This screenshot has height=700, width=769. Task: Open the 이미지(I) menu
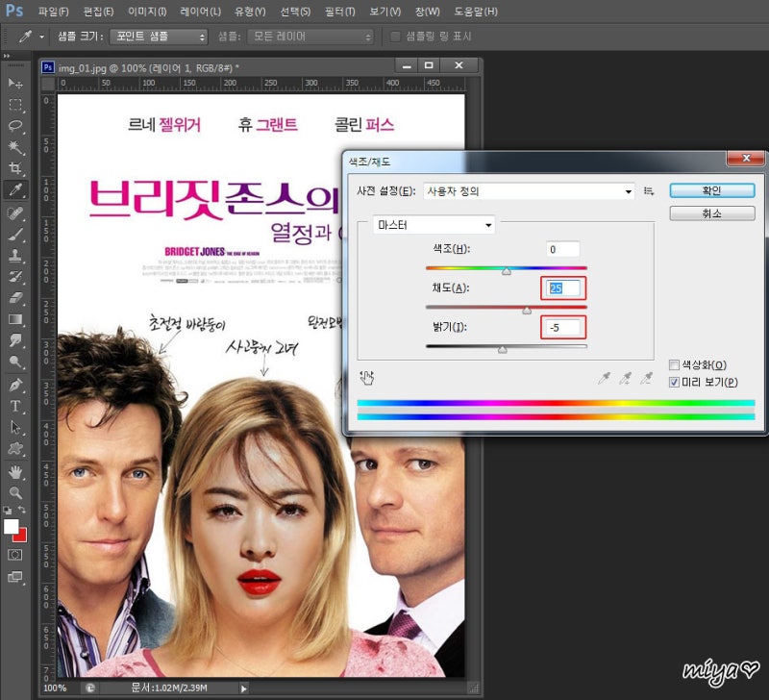(147, 12)
